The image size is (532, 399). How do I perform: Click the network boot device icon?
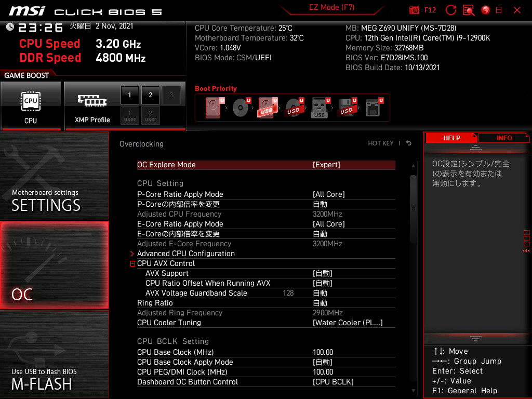tap(374, 108)
